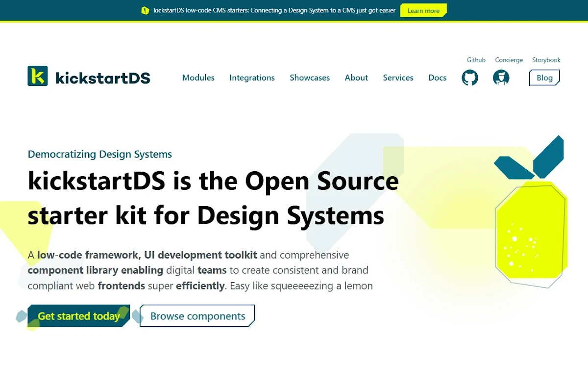This screenshot has height=368, width=588.
Task: Click the lemon illustration
Action: 531,211
